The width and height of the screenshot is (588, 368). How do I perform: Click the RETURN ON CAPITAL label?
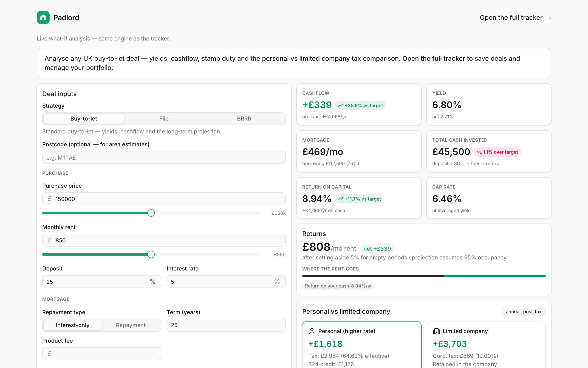pyautogui.click(x=327, y=187)
